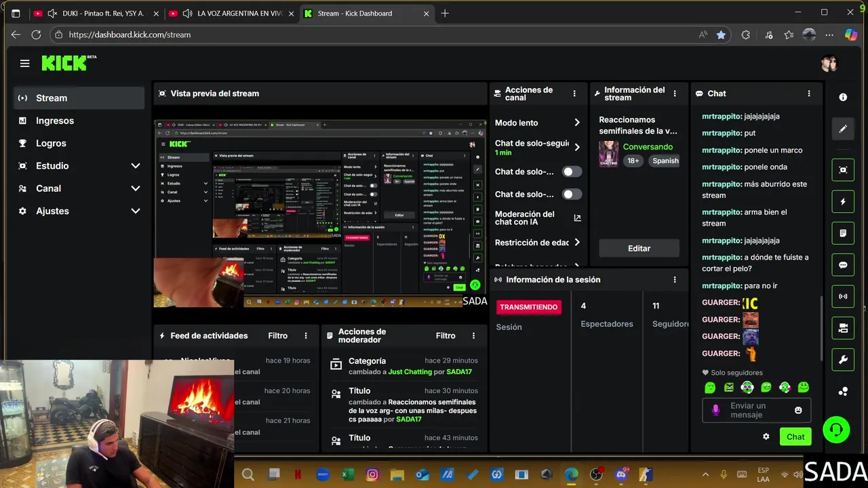The height and width of the screenshot is (488, 868).
Task: Open Feed de actividades Filtro dropdown
Action: [x=277, y=335]
